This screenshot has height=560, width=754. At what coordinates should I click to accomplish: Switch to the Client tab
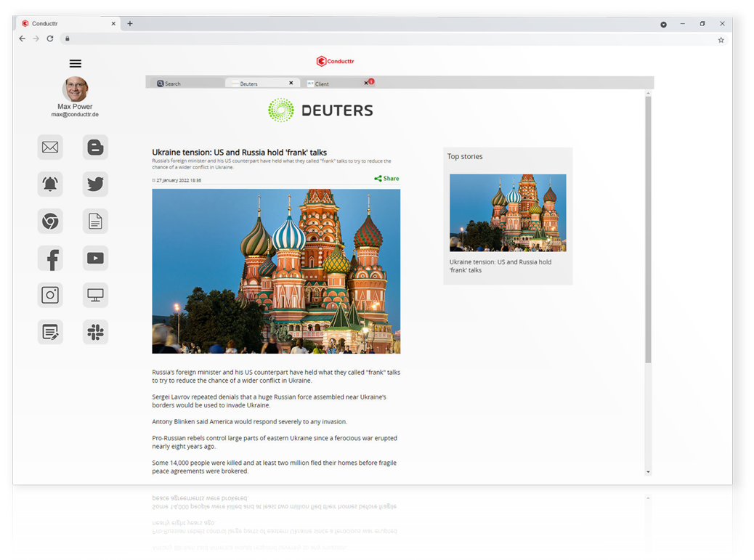tap(322, 83)
